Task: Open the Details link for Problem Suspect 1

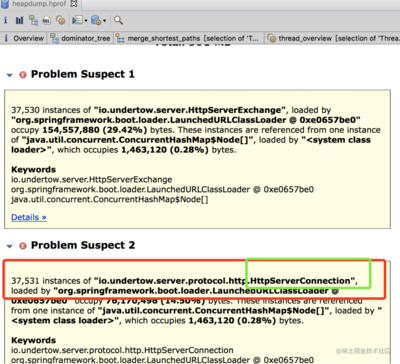Action: pos(29,217)
